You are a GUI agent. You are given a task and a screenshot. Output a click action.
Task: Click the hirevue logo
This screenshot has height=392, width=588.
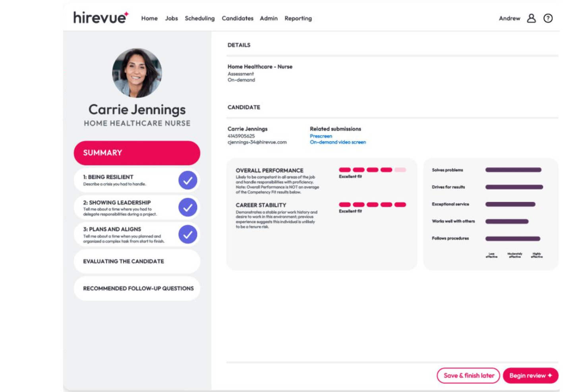(x=100, y=17)
